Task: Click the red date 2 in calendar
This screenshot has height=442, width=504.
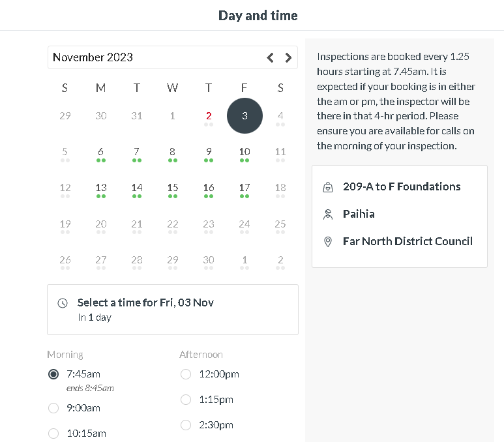Action: pos(209,116)
